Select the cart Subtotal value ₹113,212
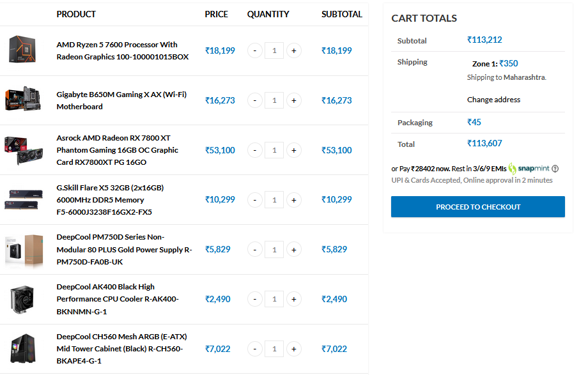 [484, 40]
